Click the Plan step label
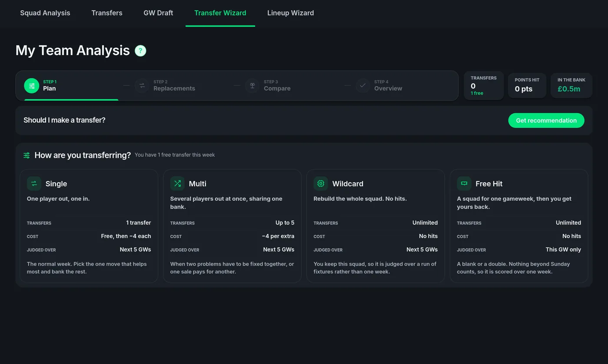608x364 pixels. [x=50, y=89]
